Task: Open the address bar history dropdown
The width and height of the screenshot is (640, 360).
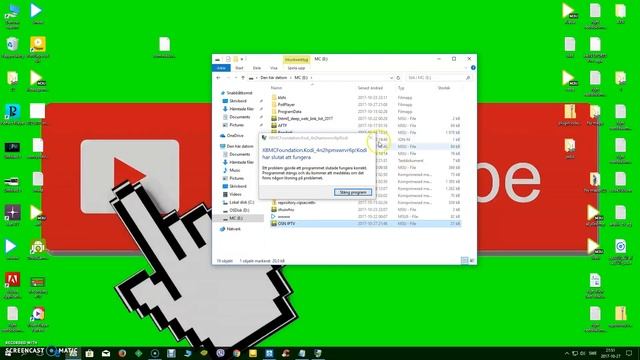Action: click(391, 78)
